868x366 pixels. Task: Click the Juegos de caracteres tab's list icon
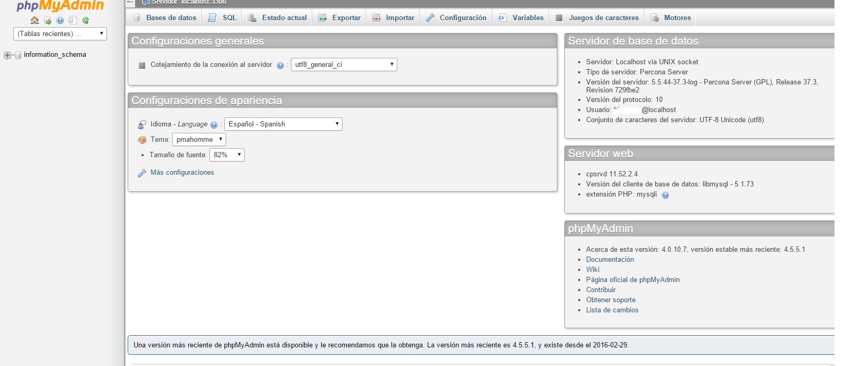(559, 18)
